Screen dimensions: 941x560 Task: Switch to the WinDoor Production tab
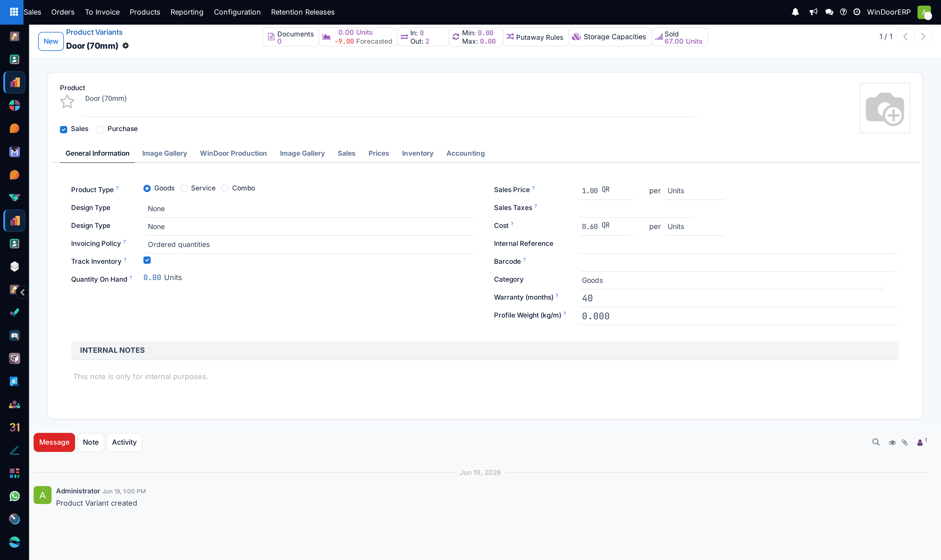[233, 153]
